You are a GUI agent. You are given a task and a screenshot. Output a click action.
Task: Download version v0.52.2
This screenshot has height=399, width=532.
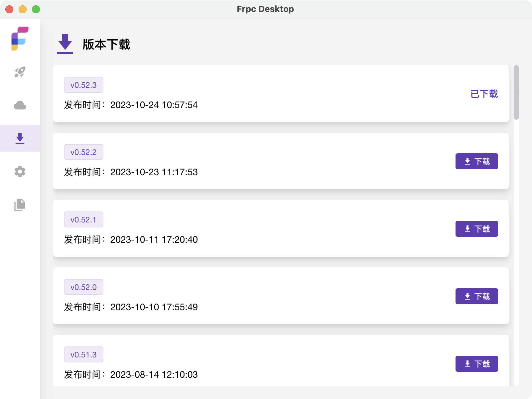coord(476,161)
